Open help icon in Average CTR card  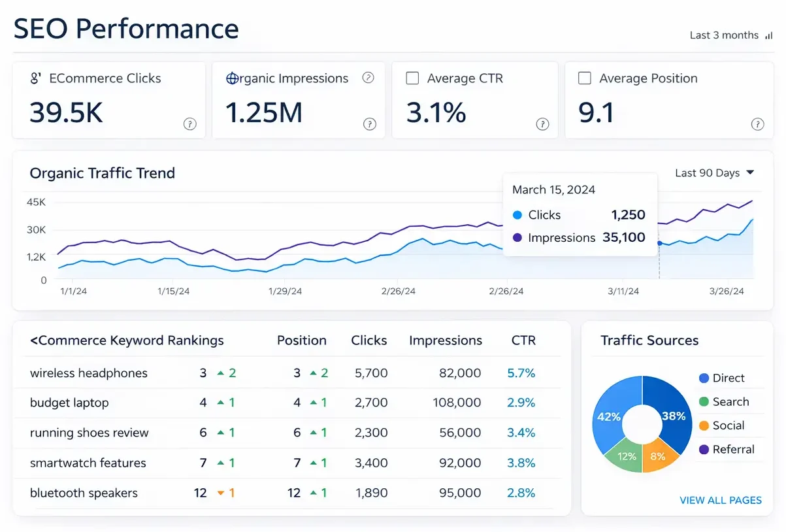click(542, 124)
